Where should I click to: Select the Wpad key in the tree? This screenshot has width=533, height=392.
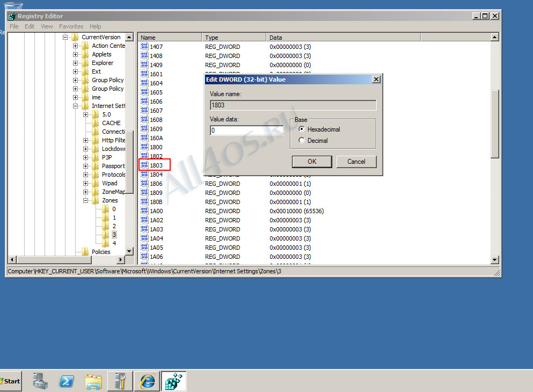[x=109, y=183]
